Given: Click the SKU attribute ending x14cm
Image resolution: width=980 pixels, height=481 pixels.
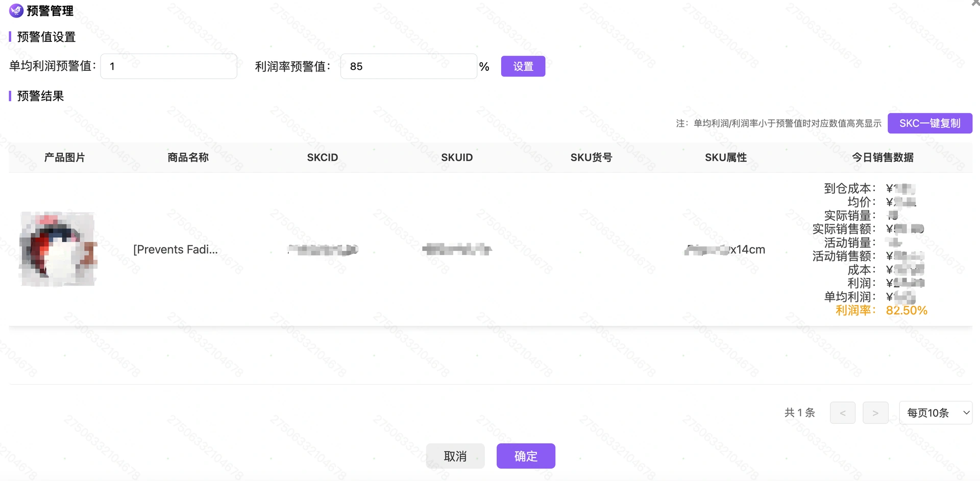Looking at the screenshot, I should click(725, 249).
